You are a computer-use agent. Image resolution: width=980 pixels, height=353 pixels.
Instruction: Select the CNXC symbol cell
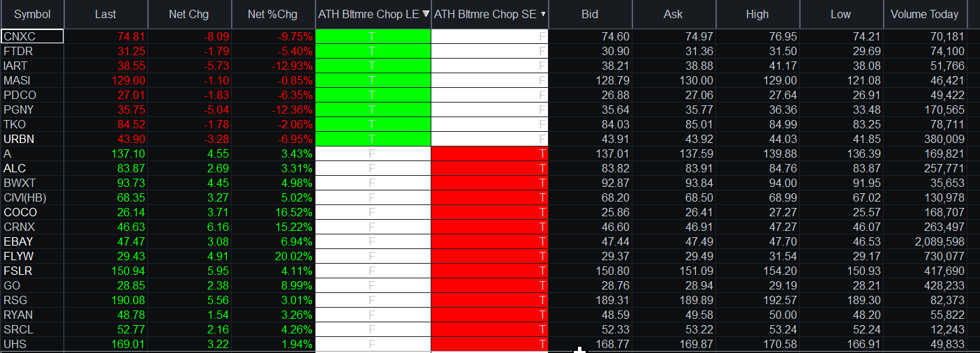[32, 36]
